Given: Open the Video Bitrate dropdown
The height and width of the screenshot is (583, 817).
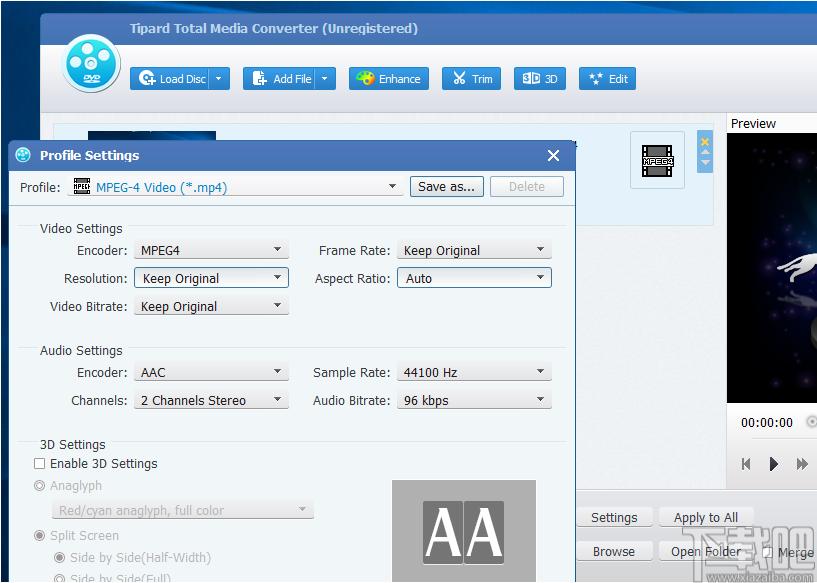Looking at the screenshot, I should [211, 306].
